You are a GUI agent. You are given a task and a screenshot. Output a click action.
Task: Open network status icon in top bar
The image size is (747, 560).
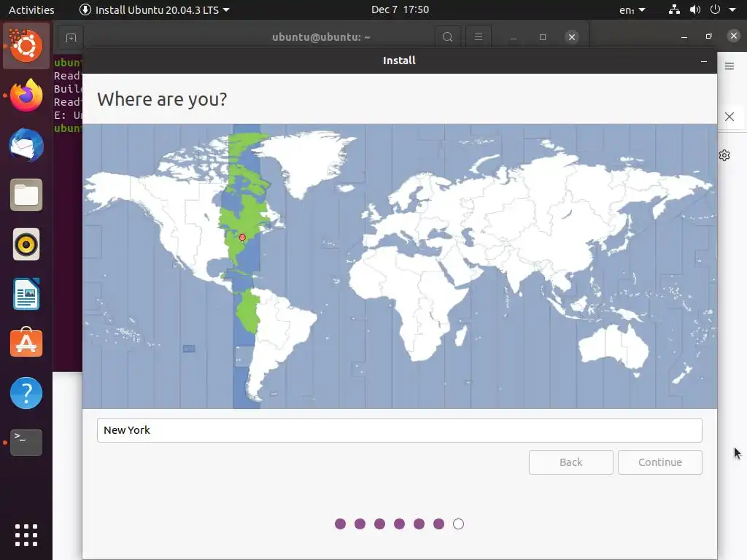(674, 9)
